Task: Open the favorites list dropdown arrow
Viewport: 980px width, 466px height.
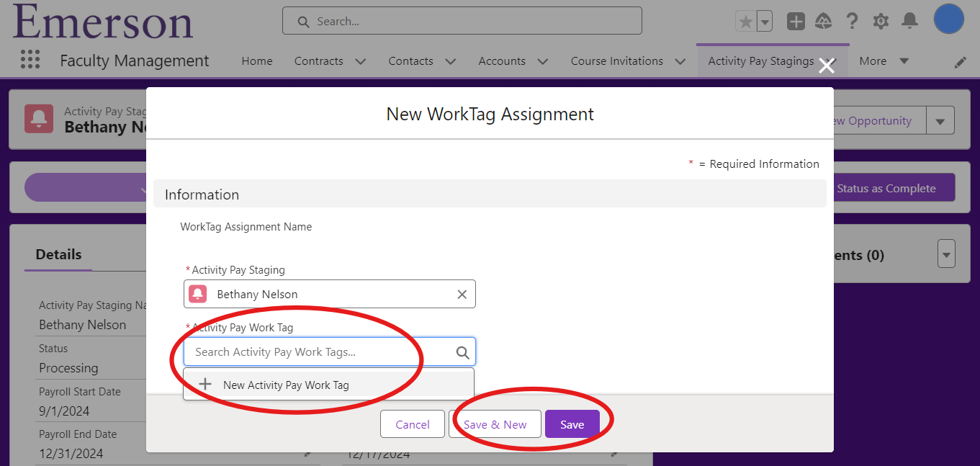Action: point(765,22)
